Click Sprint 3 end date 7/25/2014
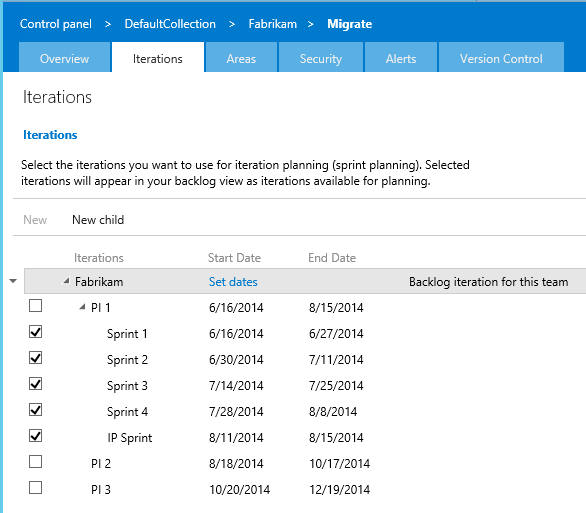 [x=336, y=386]
